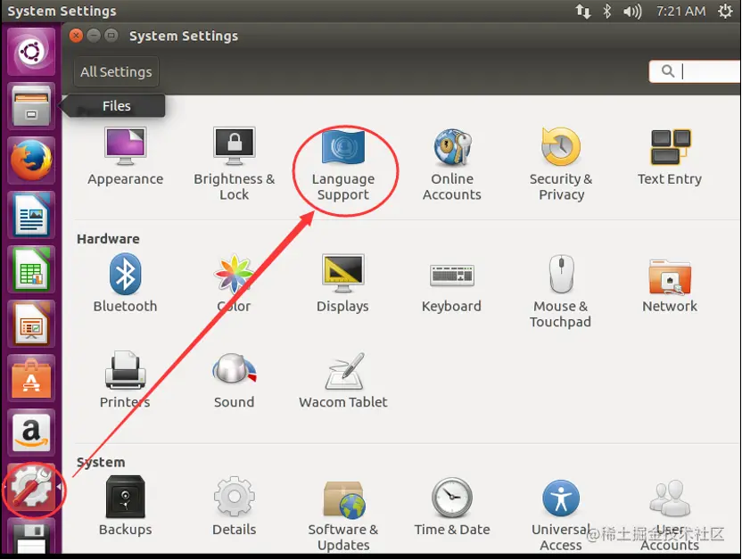Open Text Entry settings

pos(670,157)
